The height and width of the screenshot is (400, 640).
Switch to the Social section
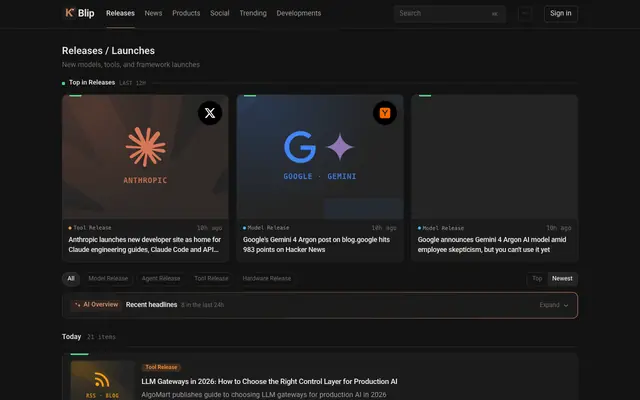(220, 13)
